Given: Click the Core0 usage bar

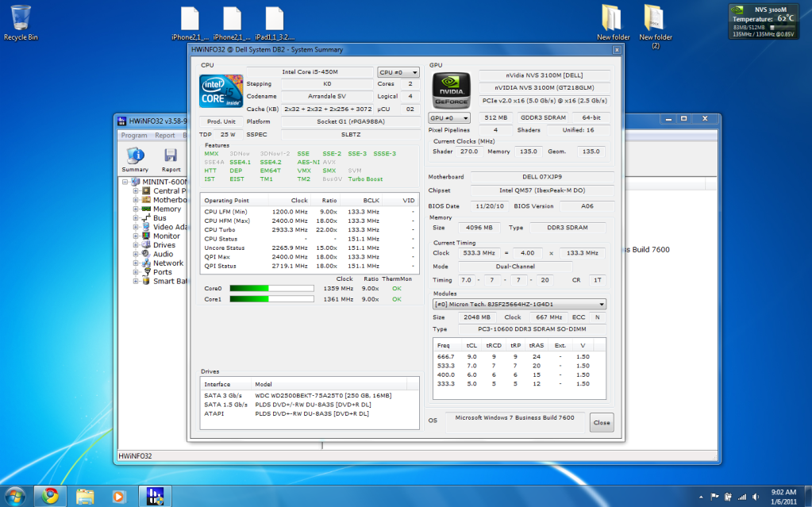Looking at the screenshot, I should (x=272, y=289).
